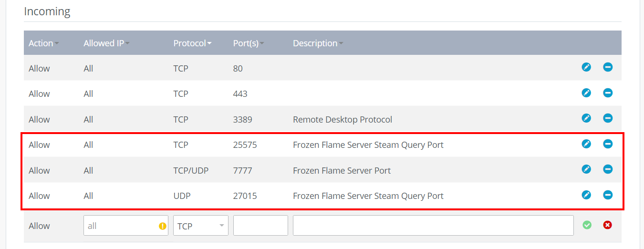The height and width of the screenshot is (249, 644).
Task: Focus the new rule port input
Action: coord(260,226)
